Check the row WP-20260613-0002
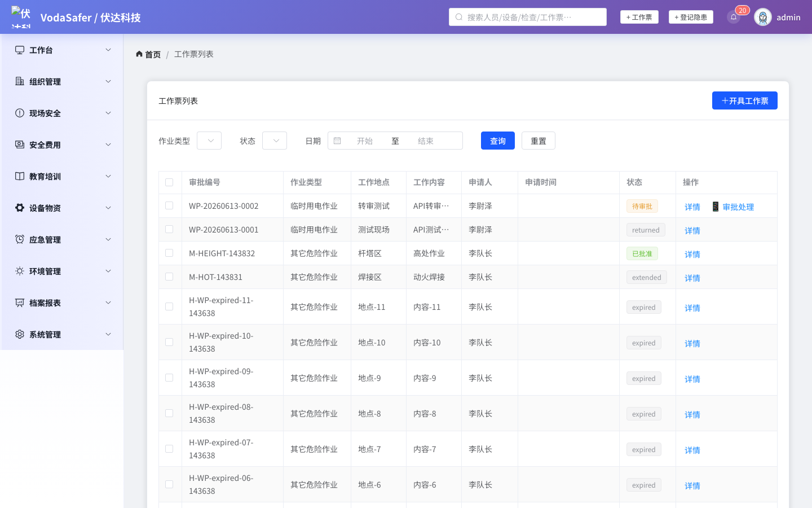Image resolution: width=812 pixels, height=508 pixels. tap(169, 205)
